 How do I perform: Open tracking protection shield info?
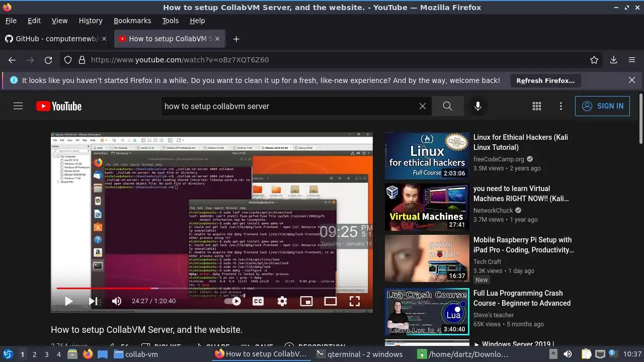coord(68,60)
